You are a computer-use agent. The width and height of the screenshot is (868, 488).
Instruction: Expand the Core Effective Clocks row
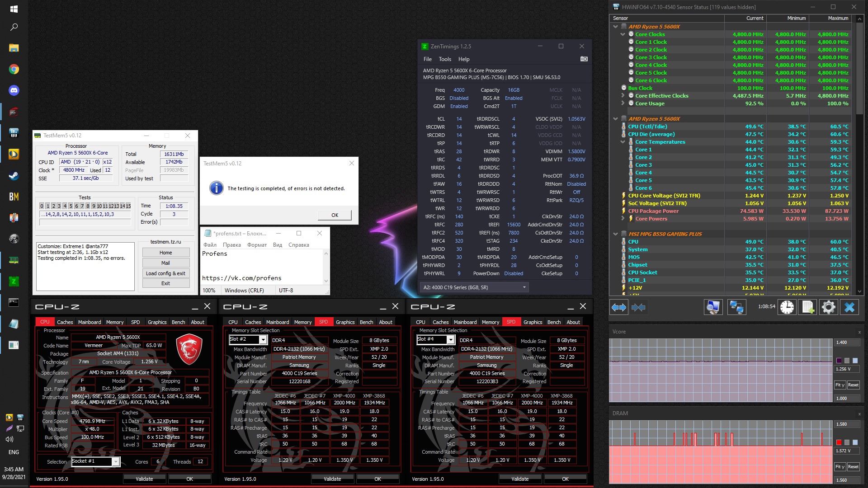(x=623, y=96)
